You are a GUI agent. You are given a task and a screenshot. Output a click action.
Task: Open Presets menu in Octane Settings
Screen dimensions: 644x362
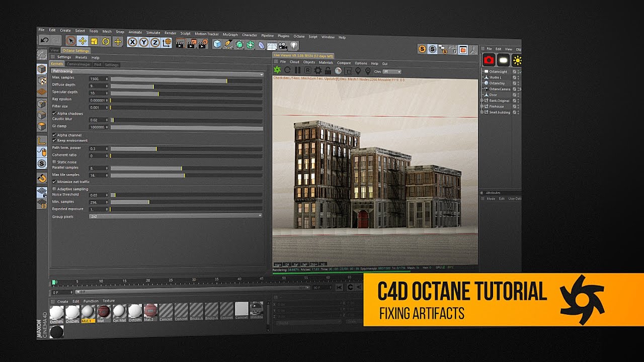[81, 57]
